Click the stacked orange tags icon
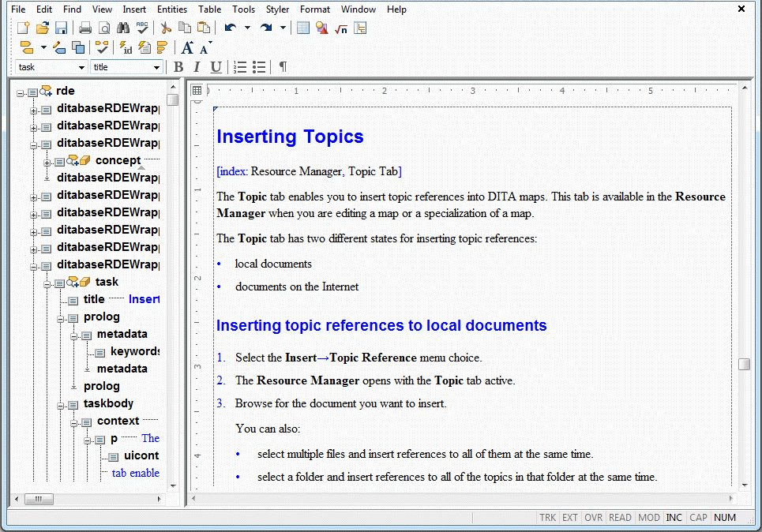762x532 pixels. pyautogui.click(x=163, y=47)
